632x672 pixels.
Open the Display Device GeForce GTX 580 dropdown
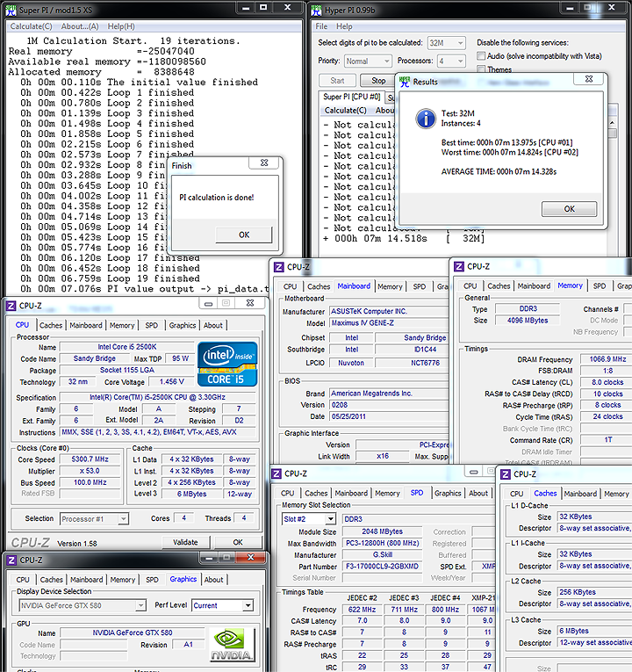click(83, 605)
